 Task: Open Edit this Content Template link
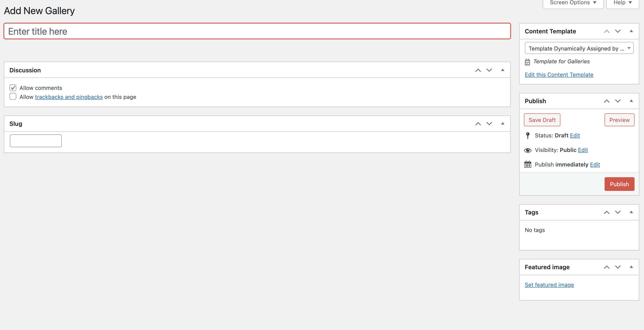(x=559, y=75)
